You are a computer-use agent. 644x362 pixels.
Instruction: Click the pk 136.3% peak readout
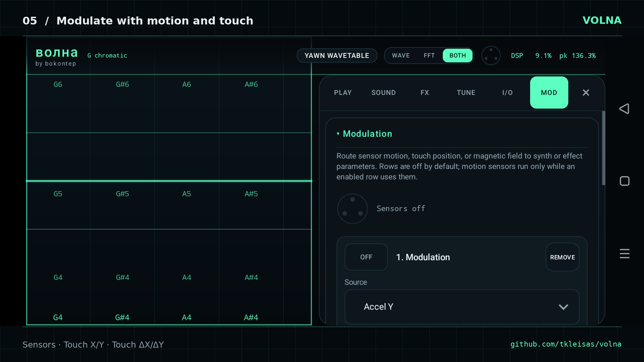click(577, 56)
